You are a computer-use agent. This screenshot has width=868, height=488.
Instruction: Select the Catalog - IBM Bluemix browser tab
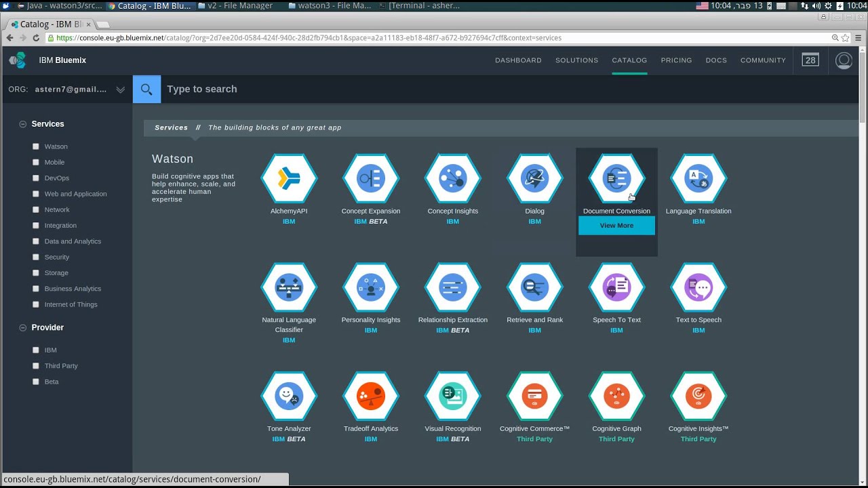pyautogui.click(x=51, y=24)
